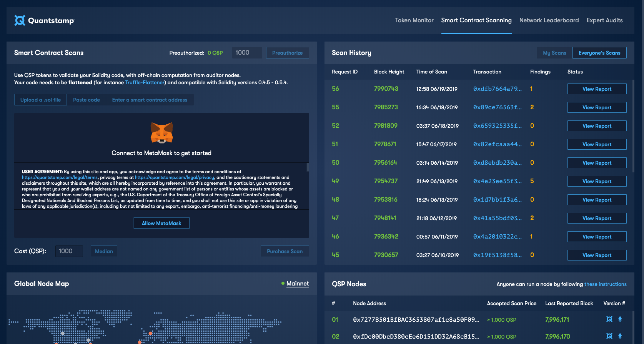The width and height of the screenshot is (644, 344).
Task: Click the Block Height column header
Action: 389,72
